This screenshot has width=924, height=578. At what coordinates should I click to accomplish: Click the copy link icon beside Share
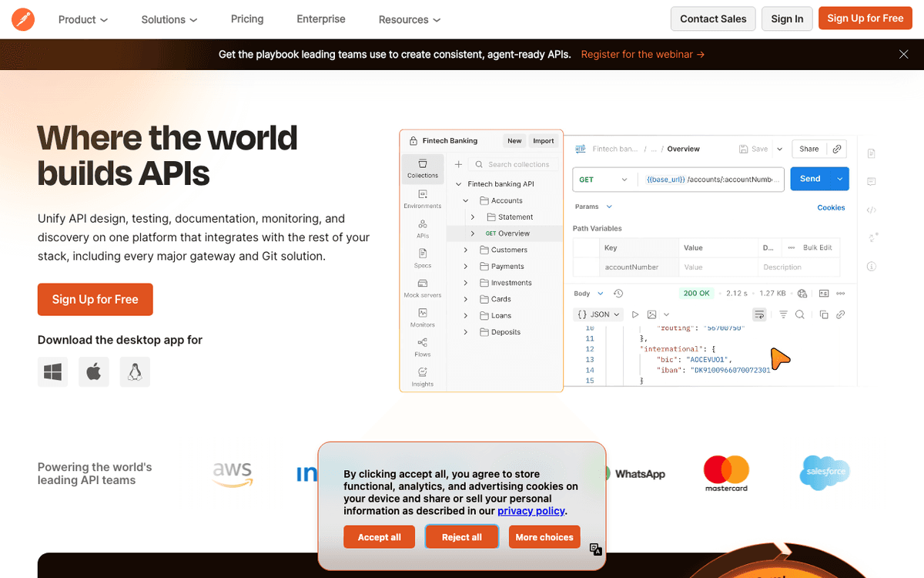[837, 149]
